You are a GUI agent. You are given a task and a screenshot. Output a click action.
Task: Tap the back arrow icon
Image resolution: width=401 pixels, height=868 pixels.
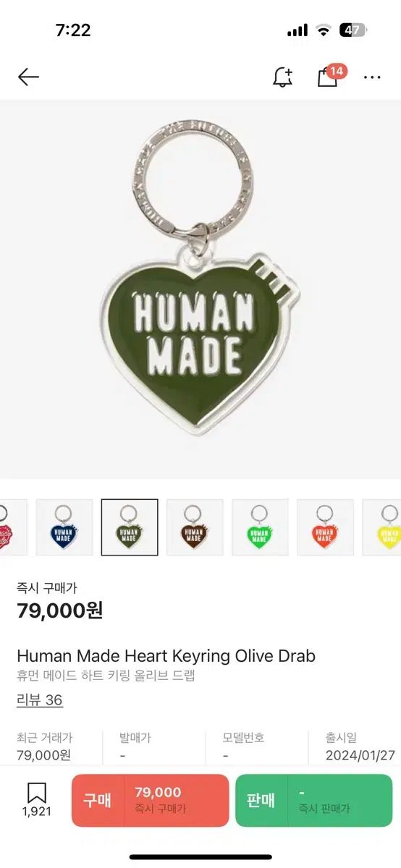[x=28, y=77]
